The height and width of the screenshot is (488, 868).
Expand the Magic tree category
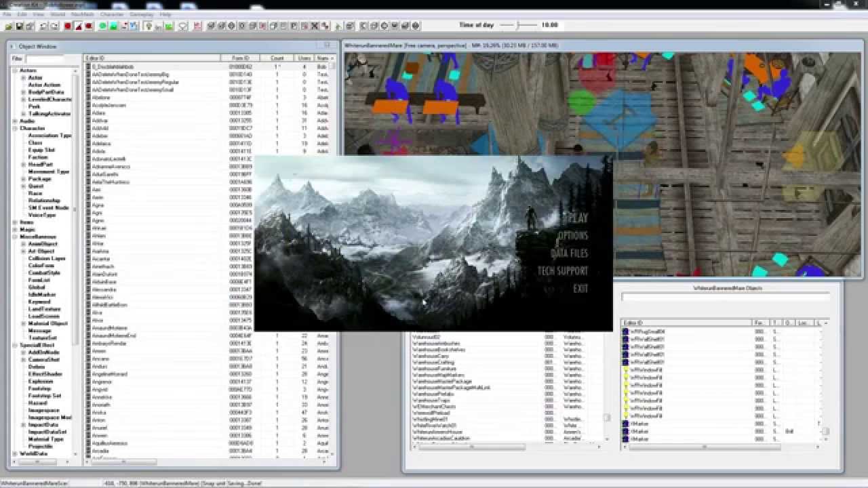pyautogui.click(x=14, y=230)
